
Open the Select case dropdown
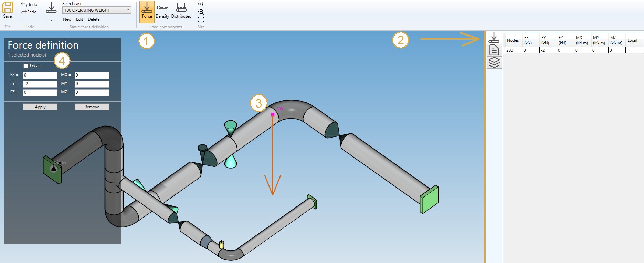coord(97,10)
